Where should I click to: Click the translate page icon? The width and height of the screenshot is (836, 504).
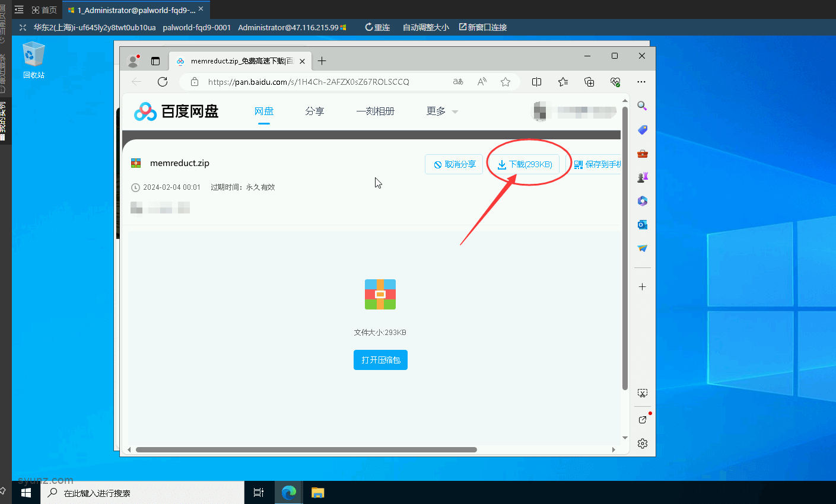pos(458,82)
